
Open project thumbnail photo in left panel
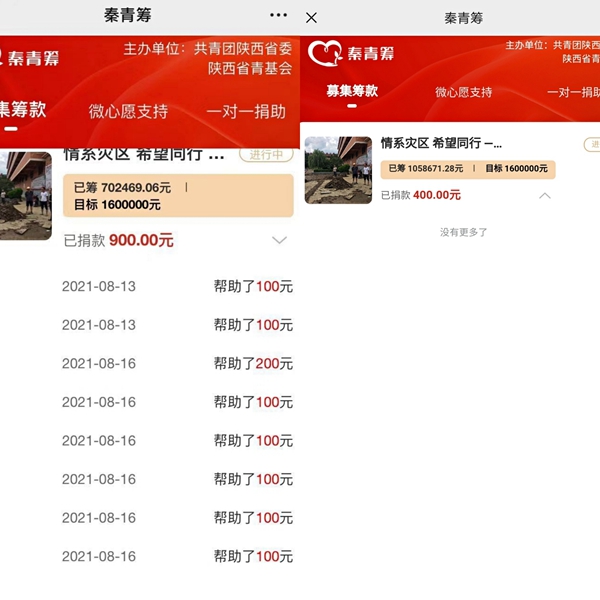click(25, 196)
